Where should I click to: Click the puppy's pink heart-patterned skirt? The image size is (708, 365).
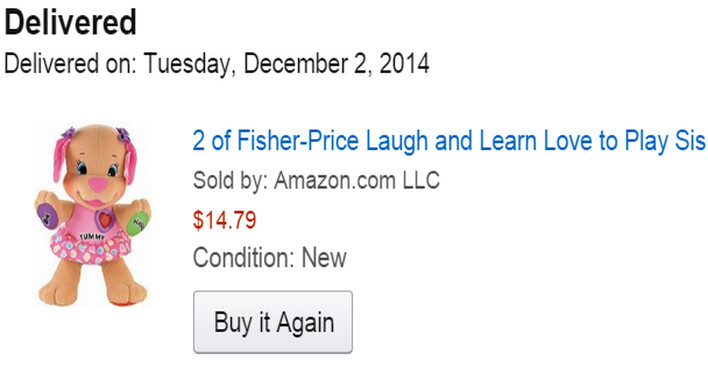[x=90, y=246]
